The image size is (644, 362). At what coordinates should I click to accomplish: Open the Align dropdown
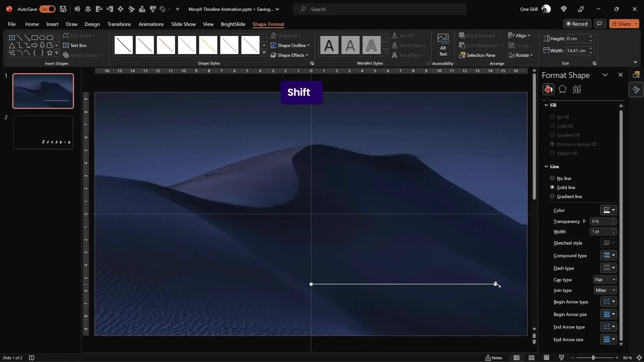pyautogui.click(x=519, y=36)
